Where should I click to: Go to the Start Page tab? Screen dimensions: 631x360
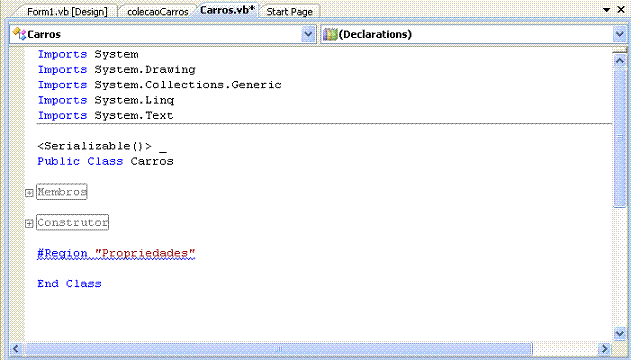coord(289,12)
